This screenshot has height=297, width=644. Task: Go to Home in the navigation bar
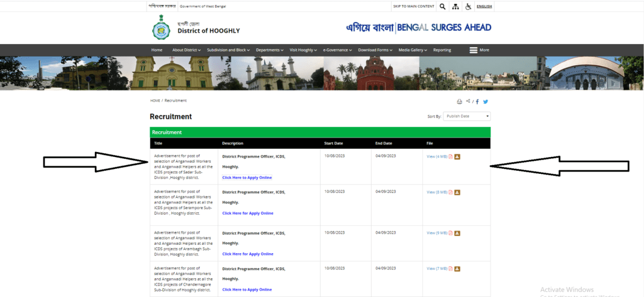(x=157, y=50)
